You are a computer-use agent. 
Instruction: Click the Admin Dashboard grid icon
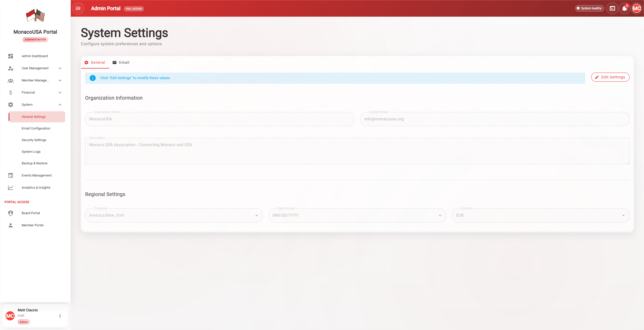click(x=11, y=56)
